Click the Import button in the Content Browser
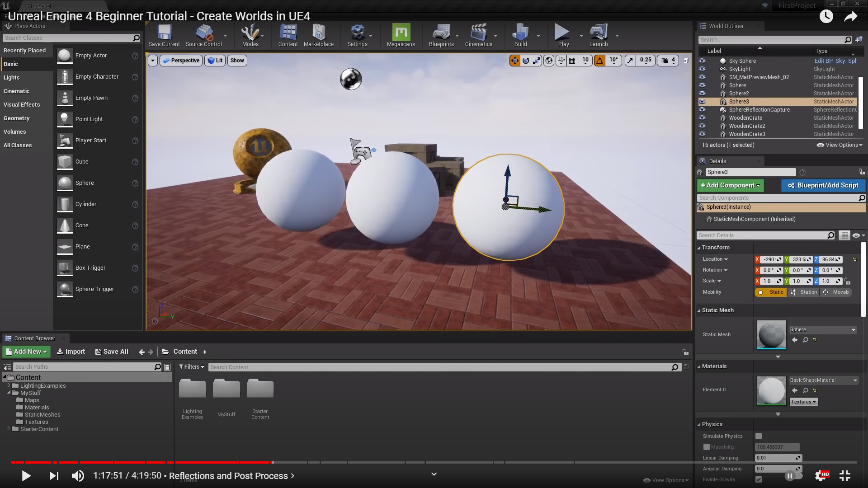Viewport: 868px width, 488px height. tap(71, 352)
